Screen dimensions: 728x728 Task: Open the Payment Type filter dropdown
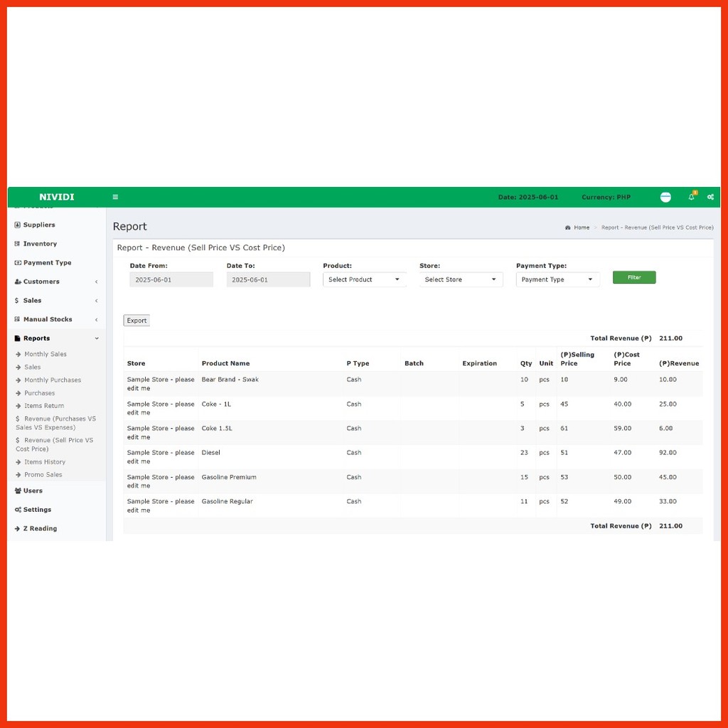coord(557,279)
